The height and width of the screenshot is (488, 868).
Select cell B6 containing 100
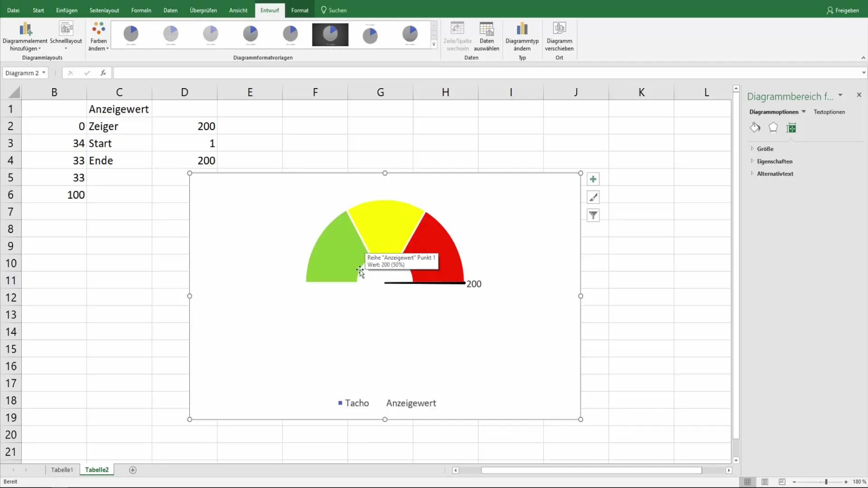54,195
